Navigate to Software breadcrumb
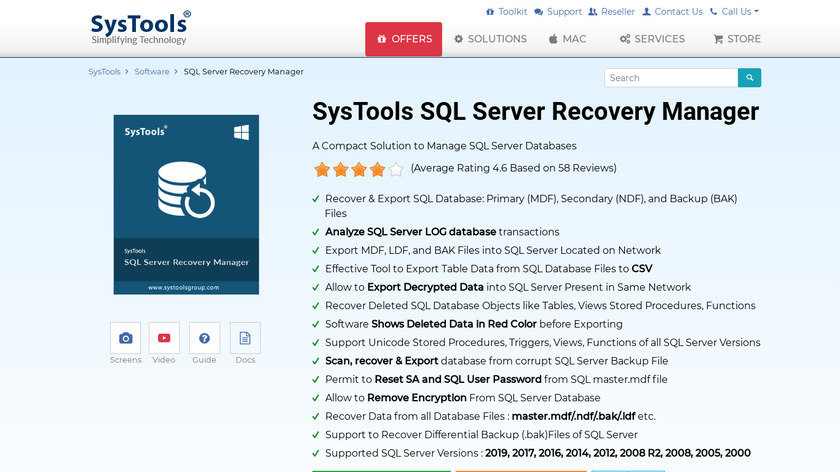 pos(152,72)
